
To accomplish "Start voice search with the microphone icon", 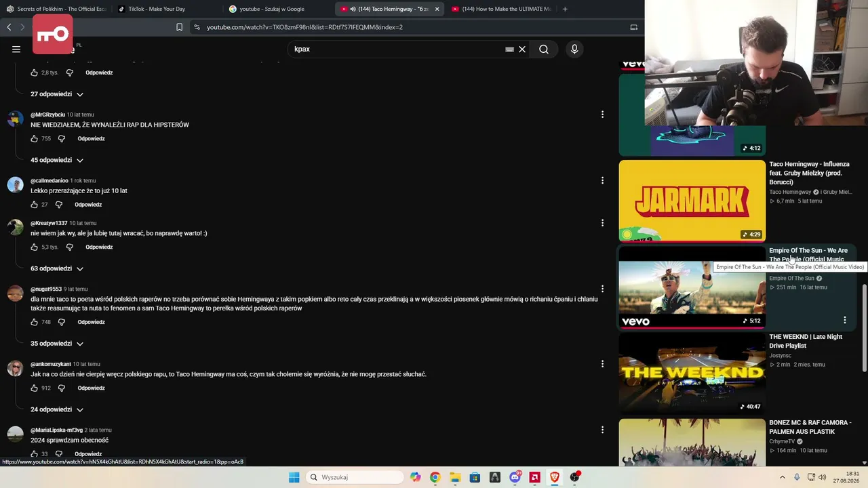I will pyautogui.click(x=574, y=49).
